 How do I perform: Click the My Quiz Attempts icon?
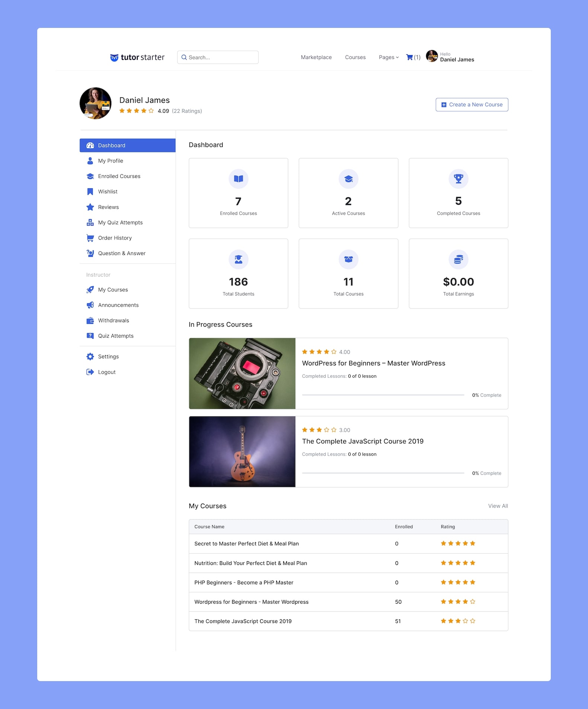point(90,223)
